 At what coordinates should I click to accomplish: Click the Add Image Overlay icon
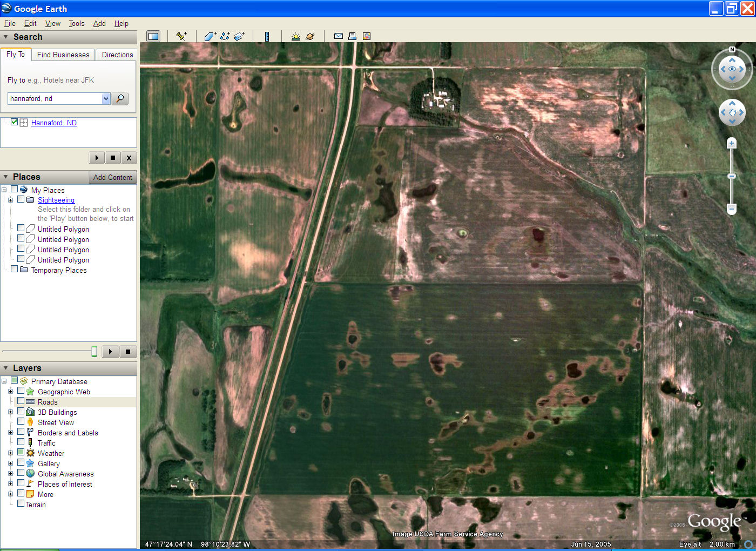[239, 36]
